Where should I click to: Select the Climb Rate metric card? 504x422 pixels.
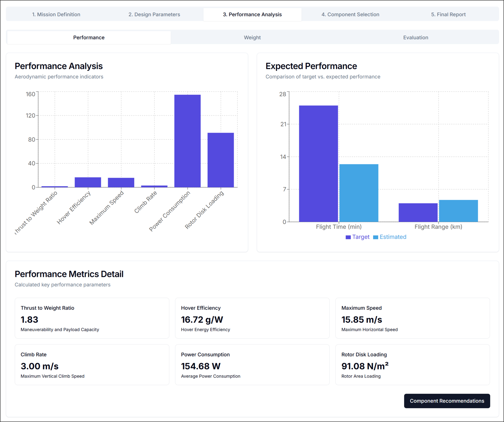[x=92, y=364]
